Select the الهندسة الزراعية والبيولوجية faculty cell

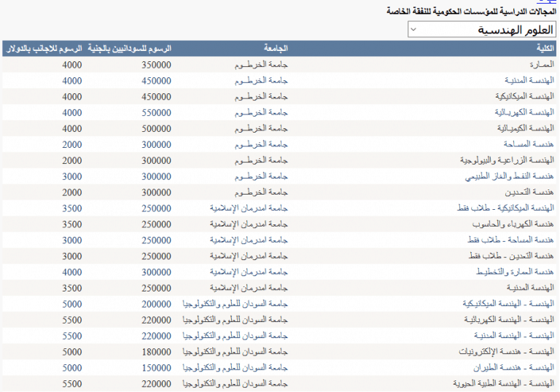pyautogui.click(x=507, y=160)
